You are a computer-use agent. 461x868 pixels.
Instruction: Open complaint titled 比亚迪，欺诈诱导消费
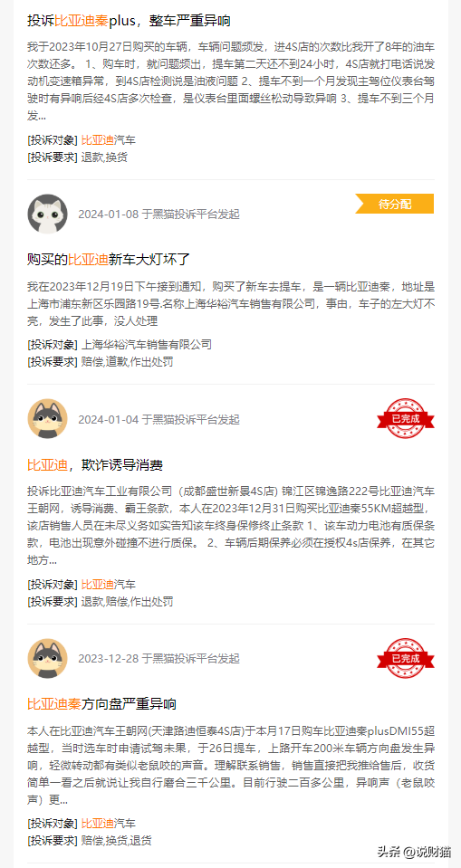(95, 464)
